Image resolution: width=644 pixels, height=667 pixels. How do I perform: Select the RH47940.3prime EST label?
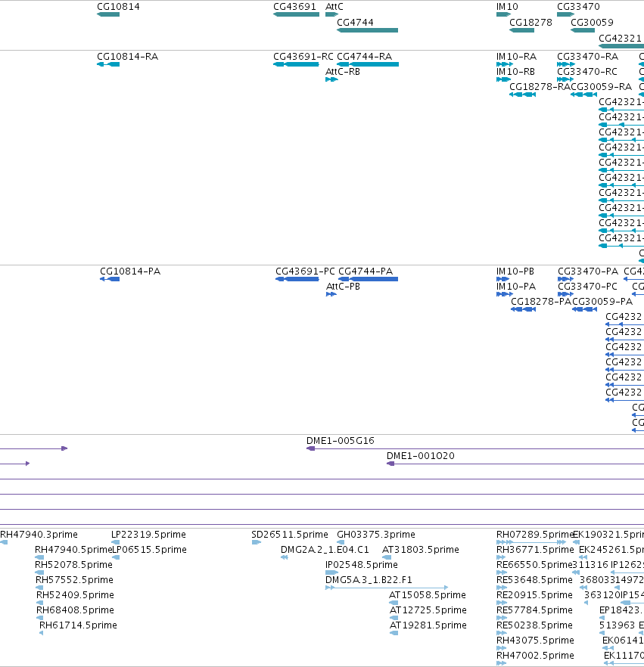[x=39, y=535]
